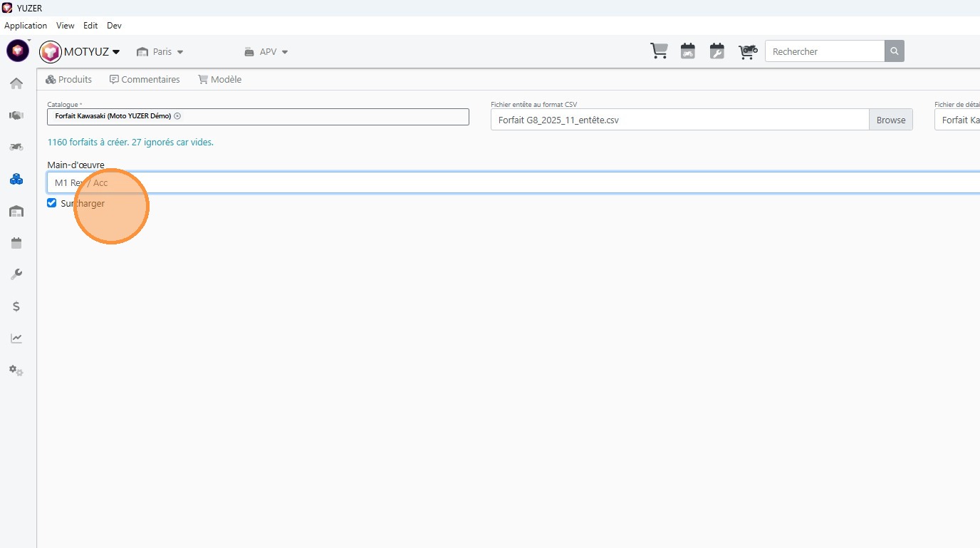Image resolution: width=980 pixels, height=548 pixels.
Task: Click the round YUZER logo above the sidebar
Action: point(18,51)
